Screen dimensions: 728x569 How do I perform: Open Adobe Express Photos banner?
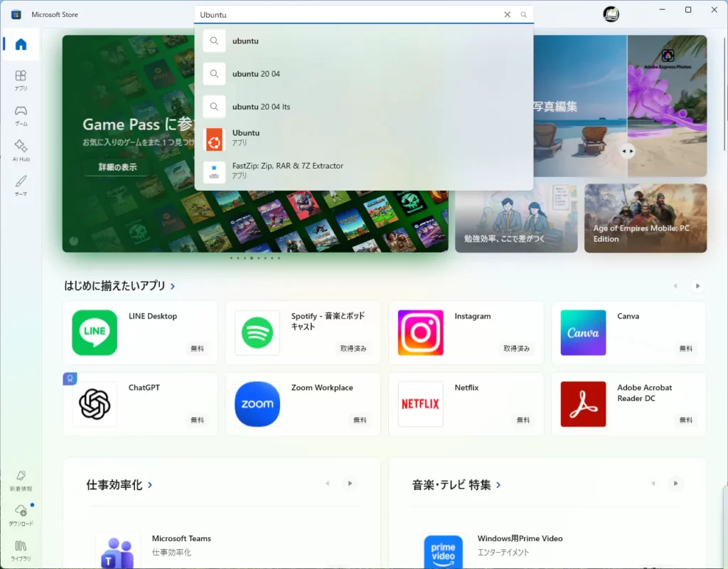pos(620,106)
